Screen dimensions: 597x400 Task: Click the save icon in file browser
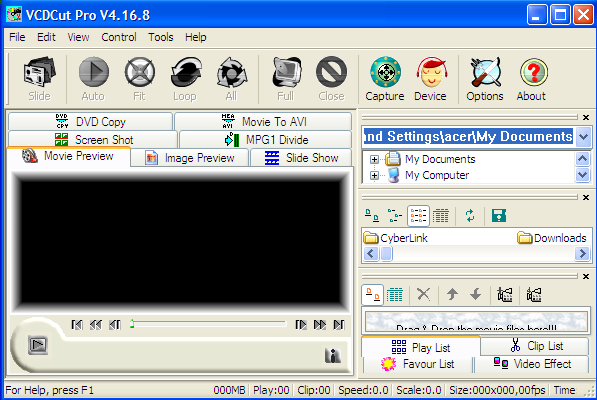pyautogui.click(x=499, y=216)
